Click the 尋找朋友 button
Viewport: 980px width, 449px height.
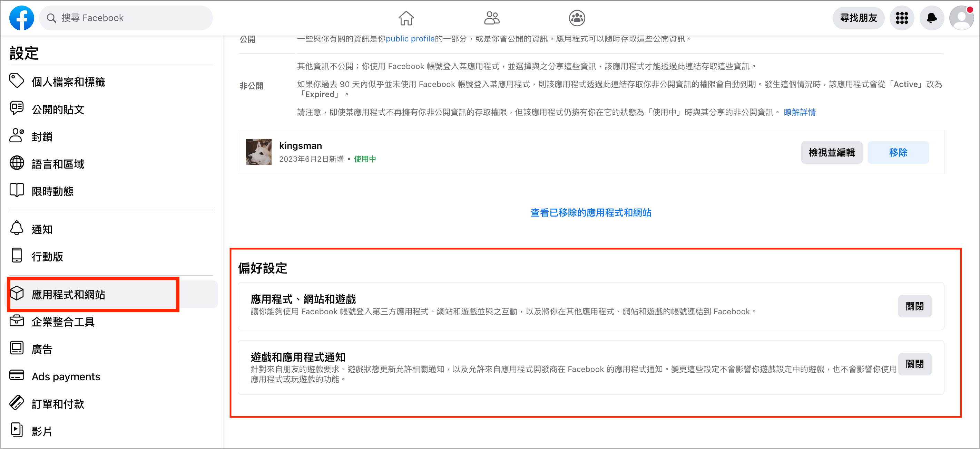pyautogui.click(x=858, y=18)
